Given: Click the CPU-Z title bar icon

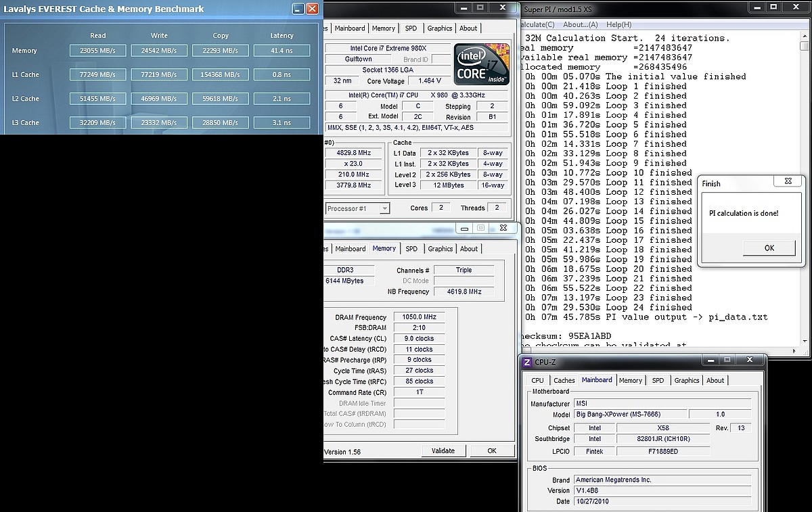Looking at the screenshot, I should click(x=528, y=363).
